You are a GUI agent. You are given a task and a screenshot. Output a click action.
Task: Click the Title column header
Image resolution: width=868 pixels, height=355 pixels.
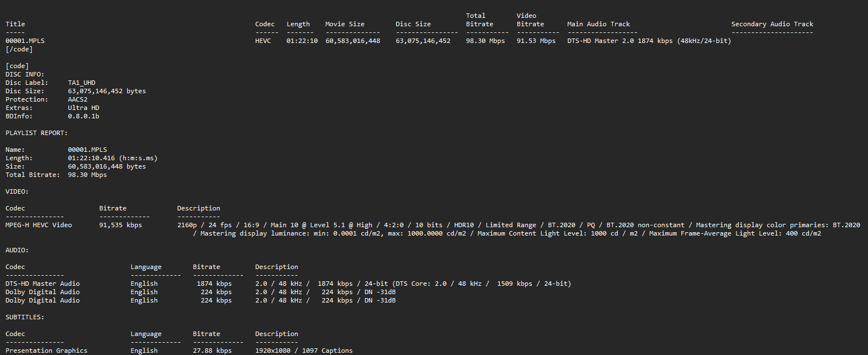coord(15,24)
